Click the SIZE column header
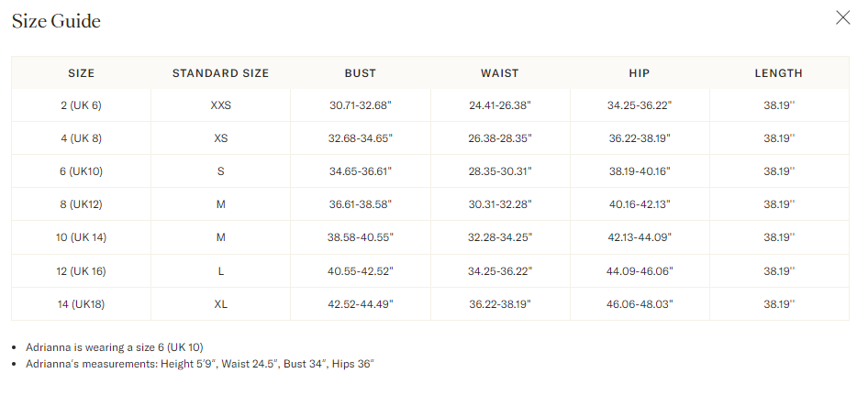The width and height of the screenshot is (868, 406). pyautogui.click(x=82, y=73)
